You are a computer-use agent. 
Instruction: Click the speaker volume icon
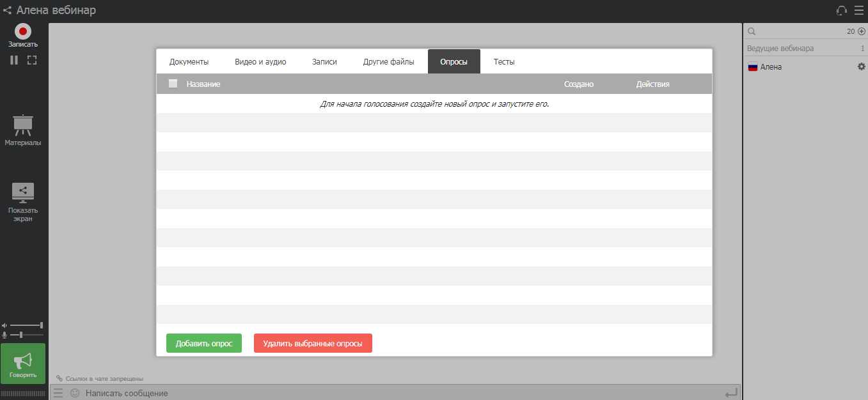coord(4,325)
